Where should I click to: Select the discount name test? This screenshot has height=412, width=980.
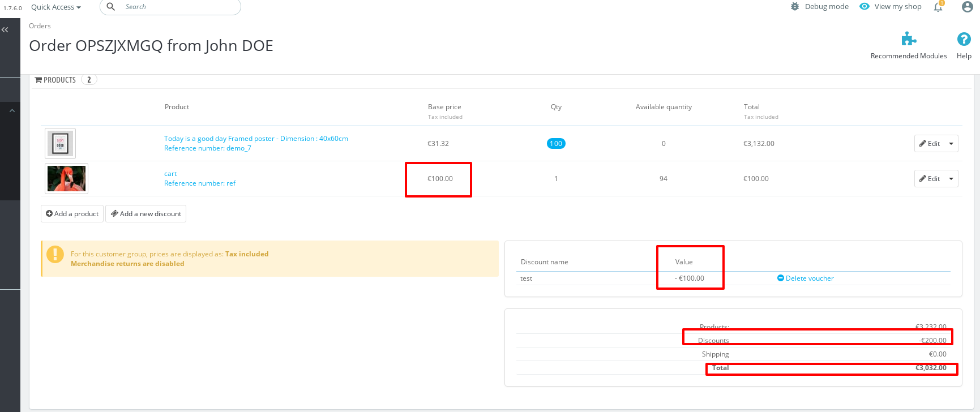527,278
